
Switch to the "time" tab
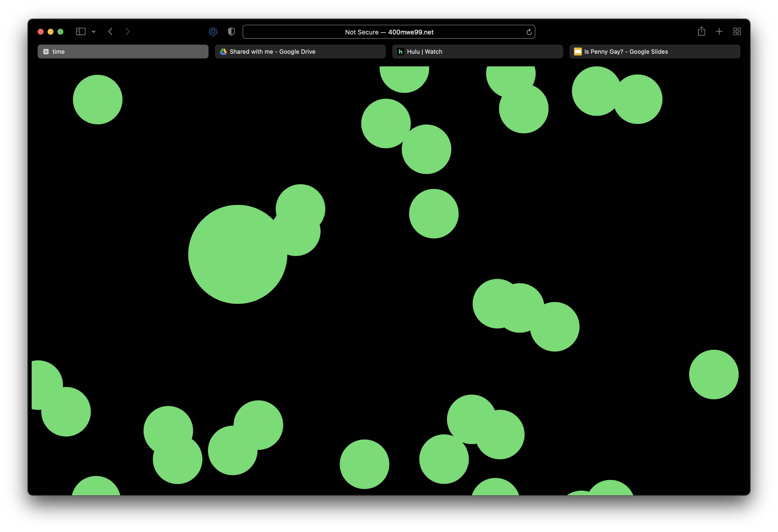(123, 52)
